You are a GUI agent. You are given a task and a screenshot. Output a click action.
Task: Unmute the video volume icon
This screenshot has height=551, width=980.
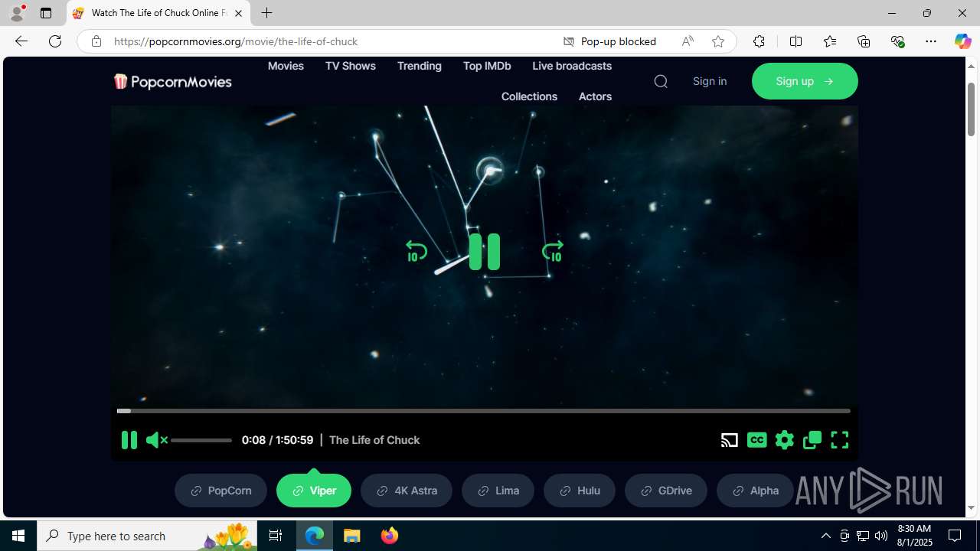point(156,440)
